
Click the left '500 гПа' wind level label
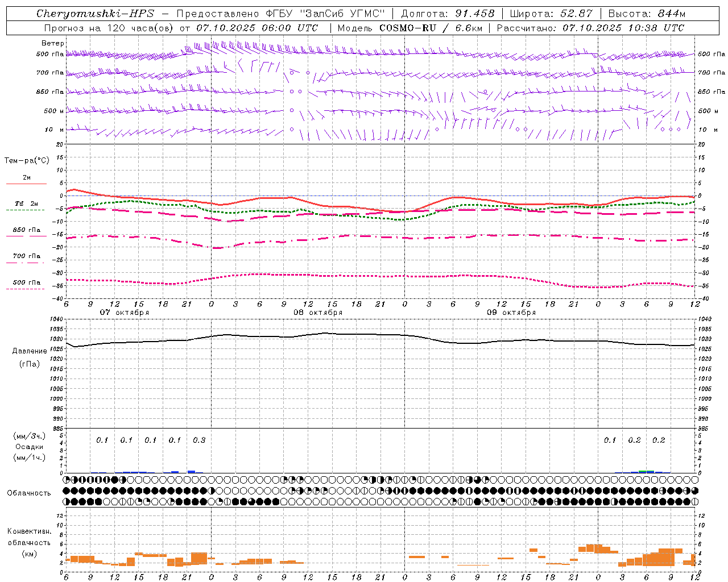50,54
